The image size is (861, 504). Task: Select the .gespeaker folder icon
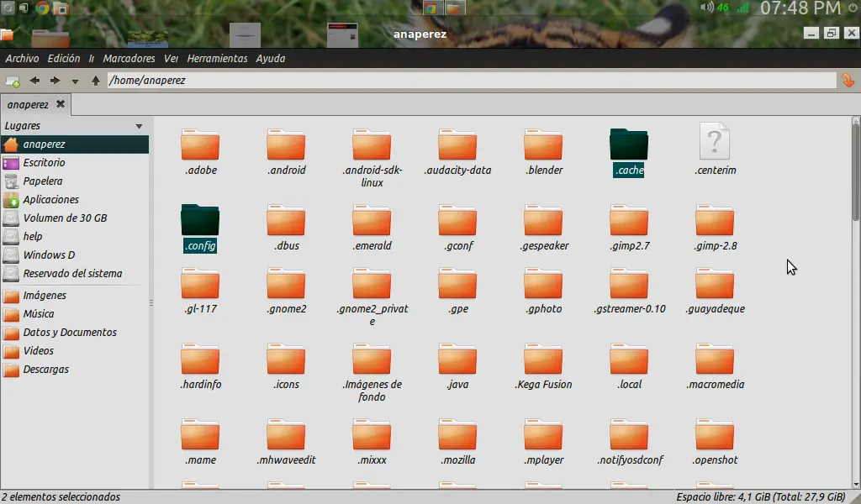(x=543, y=220)
